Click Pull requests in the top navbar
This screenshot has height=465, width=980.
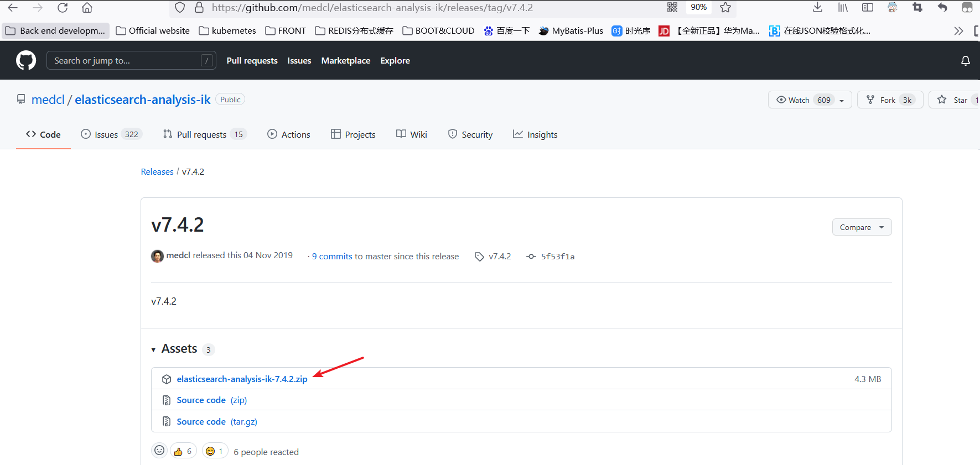tap(252, 61)
